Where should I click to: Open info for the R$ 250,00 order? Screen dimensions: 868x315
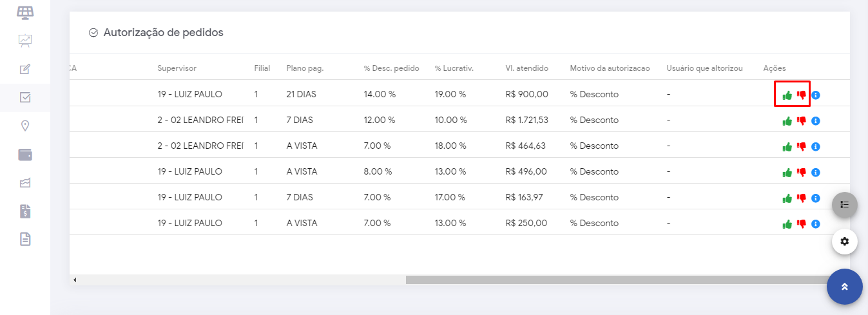tap(816, 224)
